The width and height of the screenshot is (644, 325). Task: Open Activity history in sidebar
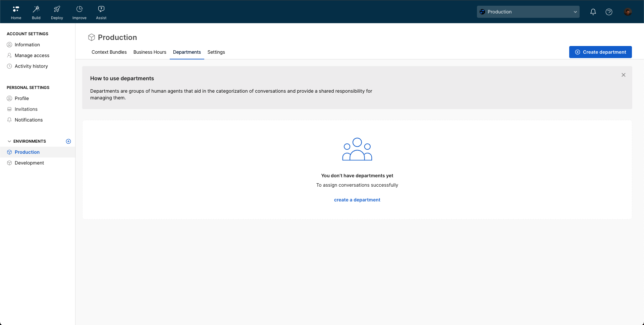pos(31,66)
